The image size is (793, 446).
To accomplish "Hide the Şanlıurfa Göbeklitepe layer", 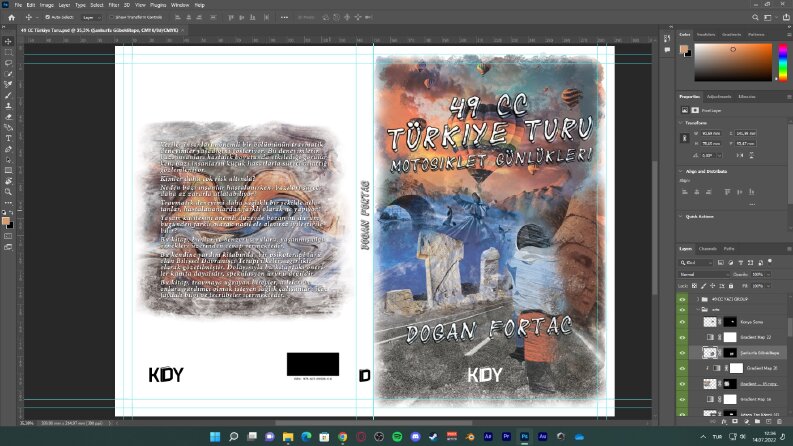I will point(682,353).
